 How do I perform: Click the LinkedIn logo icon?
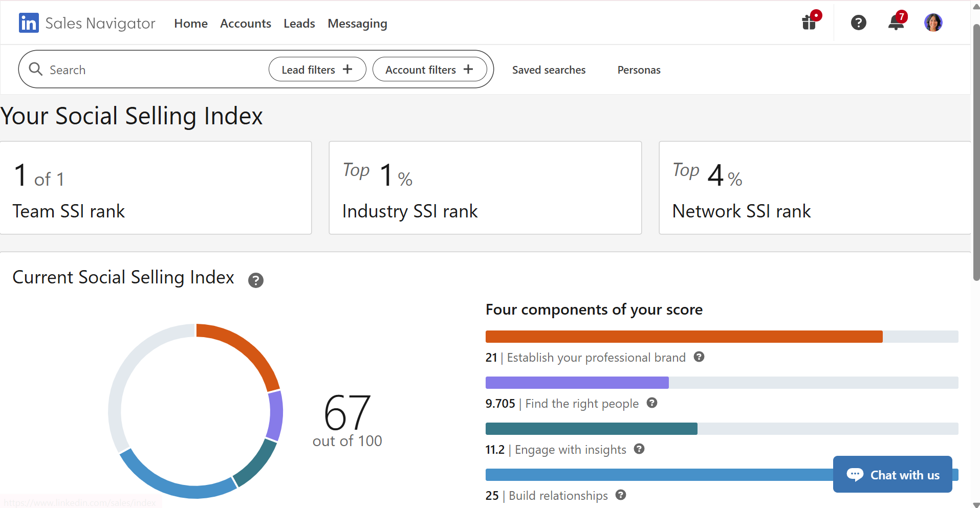pyautogui.click(x=29, y=23)
